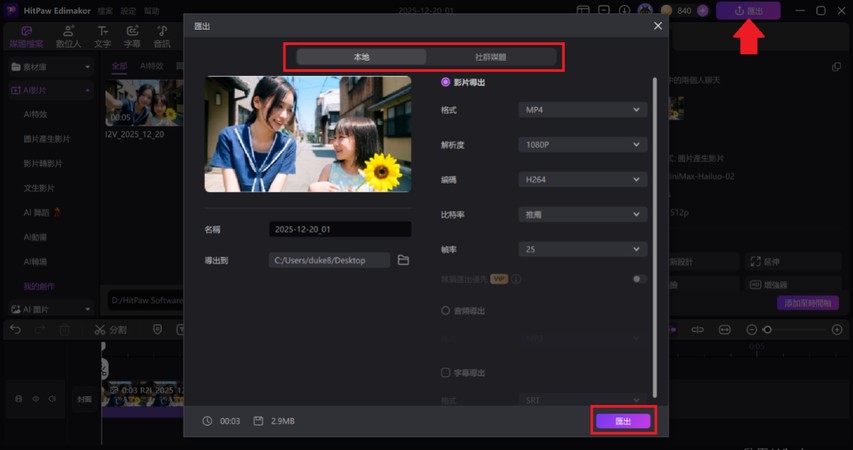The height and width of the screenshot is (450, 853).
Task: Click the message icon in the title bar
Action: pyautogui.click(x=604, y=10)
